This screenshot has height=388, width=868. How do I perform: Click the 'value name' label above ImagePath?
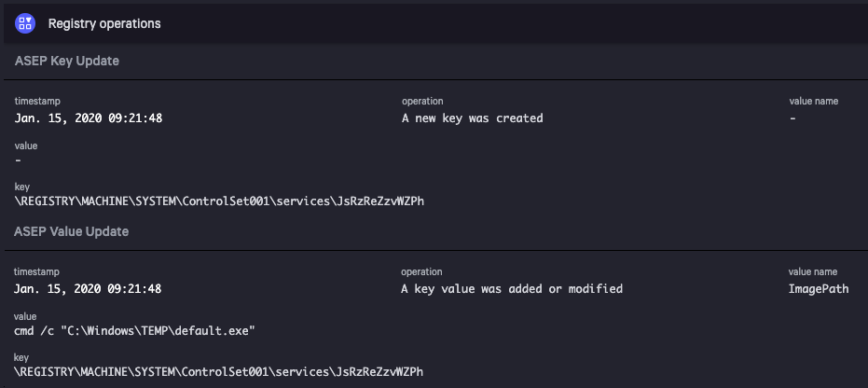click(813, 271)
